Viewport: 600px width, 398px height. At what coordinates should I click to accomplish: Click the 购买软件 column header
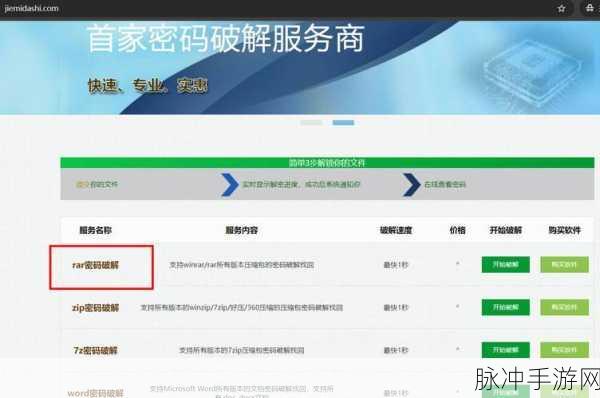coord(564,230)
